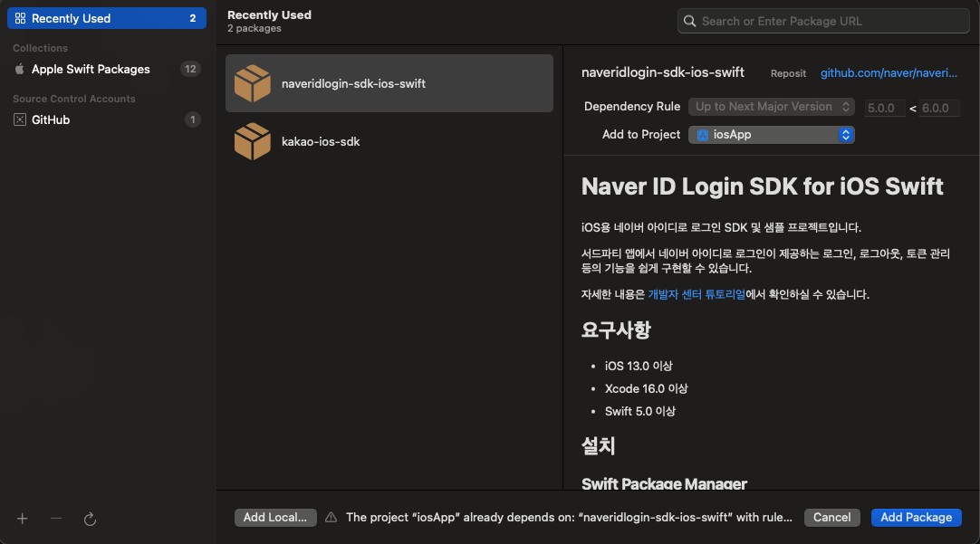980x544 pixels.
Task: Open the github.com/naver repository link
Action: (x=889, y=73)
